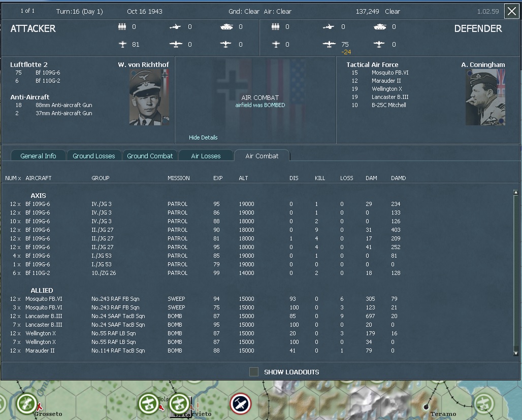Open the airbase icon near Grosseto
The image size is (522, 420).
pyautogui.click(x=26, y=404)
